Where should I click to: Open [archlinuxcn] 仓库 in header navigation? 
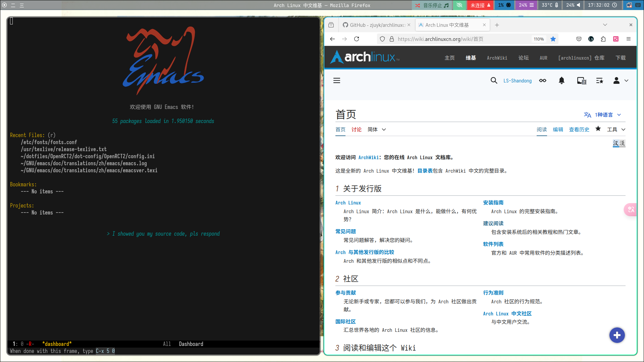581,58
